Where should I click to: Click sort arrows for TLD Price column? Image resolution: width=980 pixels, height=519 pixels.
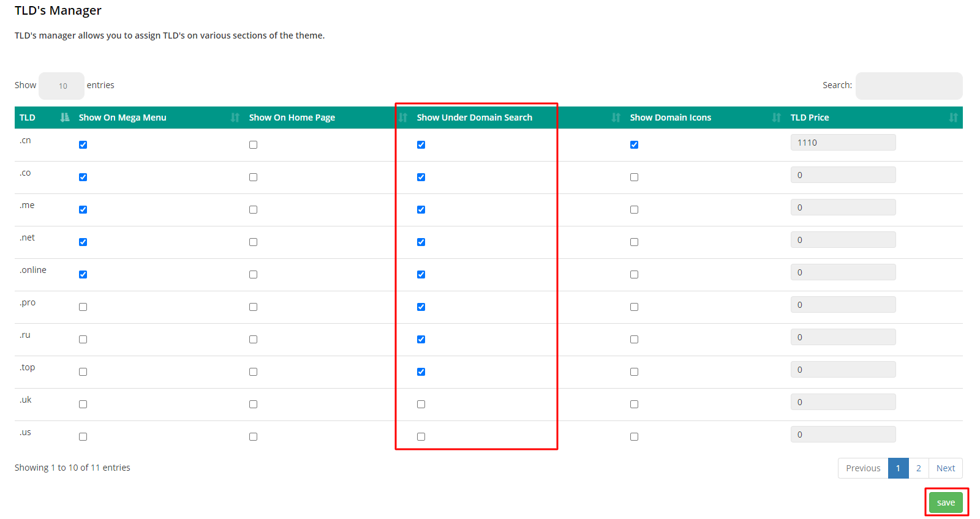pyautogui.click(x=953, y=118)
